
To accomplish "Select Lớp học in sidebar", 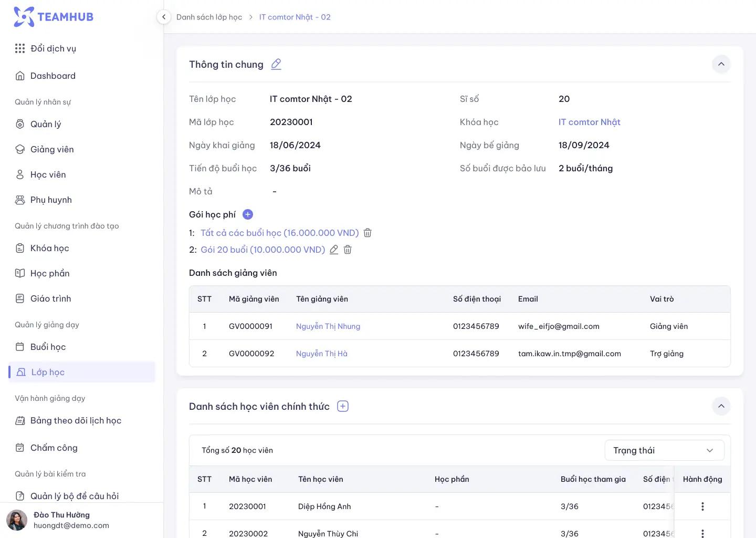I will coord(82,372).
